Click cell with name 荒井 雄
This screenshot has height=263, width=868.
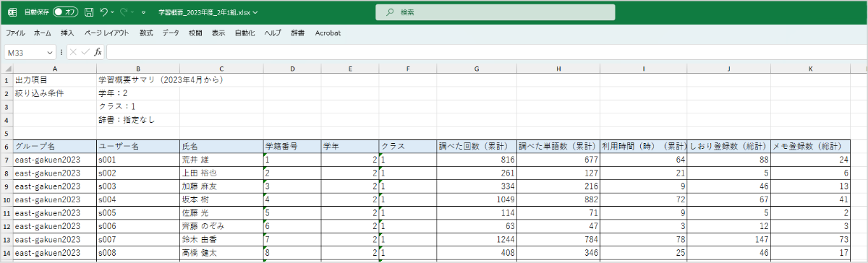pos(221,159)
